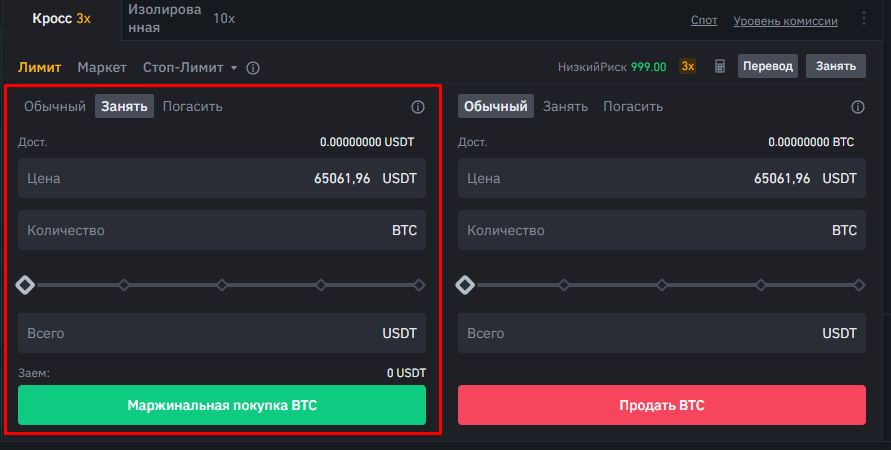Select the Лимит order tab
The width and height of the screenshot is (891, 450).
40,68
